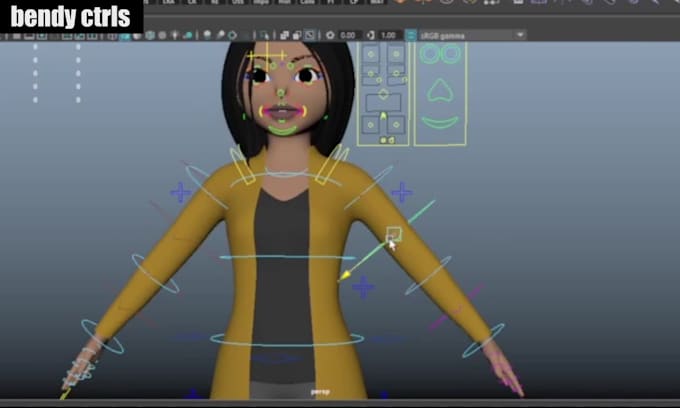Select the smile curve in the face panel
The height and width of the screenshot is (408, 680).
tap(438, 122)
